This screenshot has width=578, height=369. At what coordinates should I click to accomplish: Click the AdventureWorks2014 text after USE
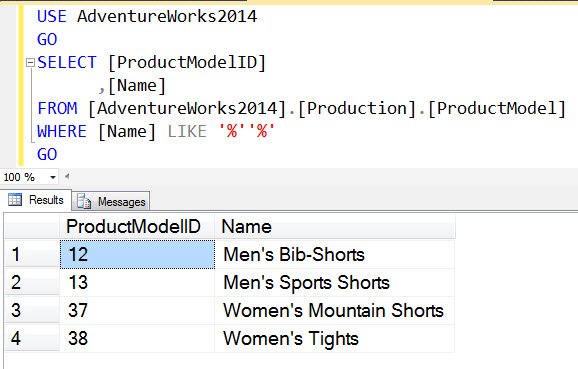pos(167,17)
